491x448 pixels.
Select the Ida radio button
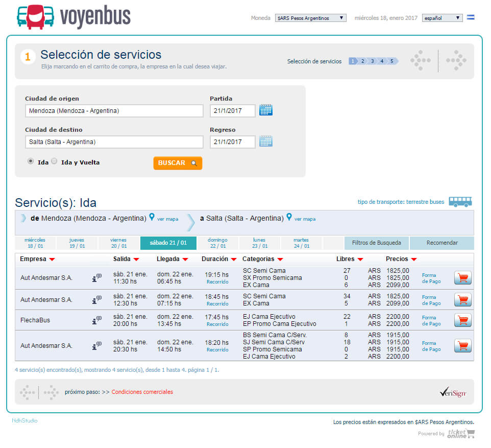pos(31,161)
